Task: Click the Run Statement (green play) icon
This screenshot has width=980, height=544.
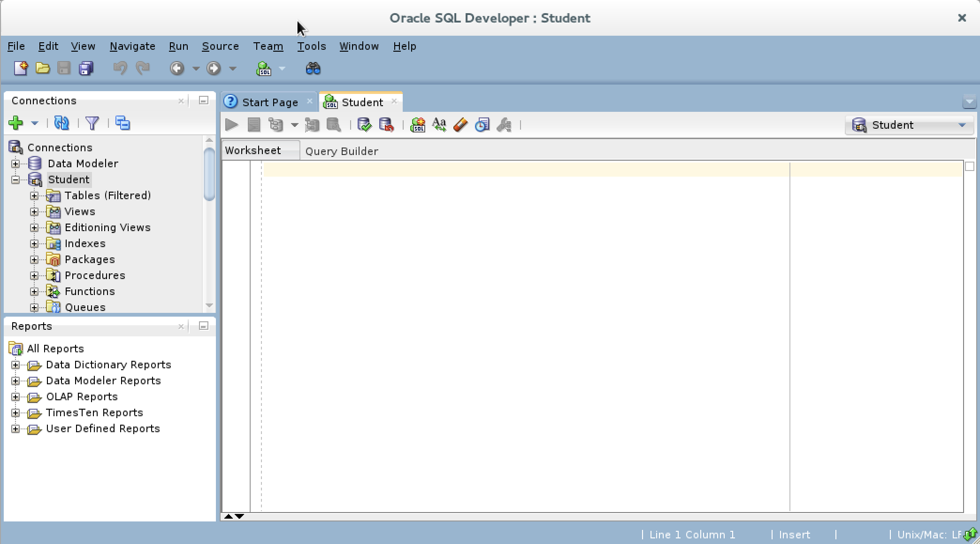Action: (x=231, y=125)
